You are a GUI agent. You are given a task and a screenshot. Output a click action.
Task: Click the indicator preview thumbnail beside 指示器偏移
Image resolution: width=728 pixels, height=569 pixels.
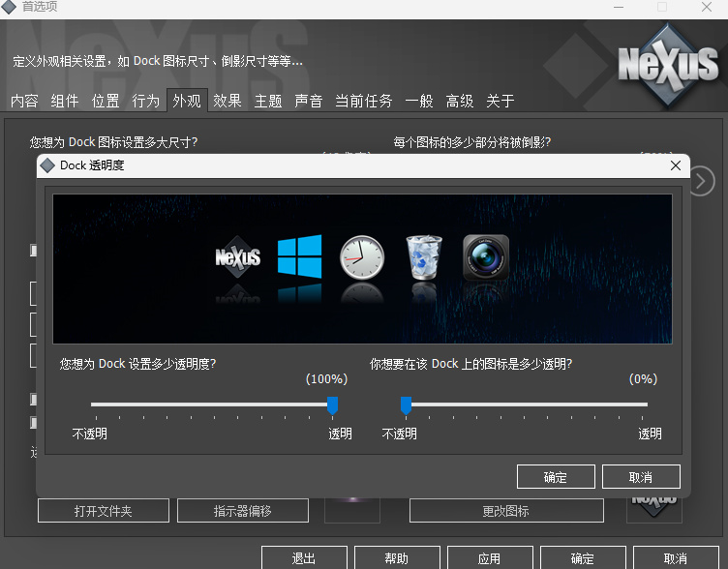352,510
